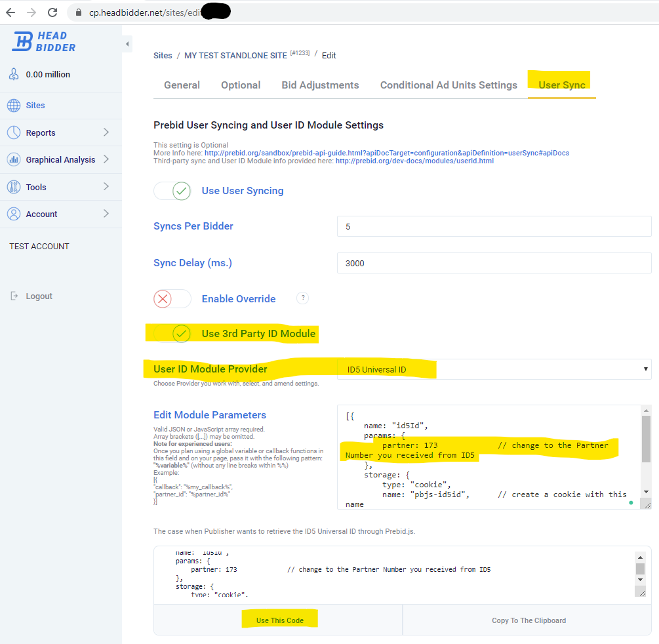This screenshot has width=659, height=644.
Task: Click the Graphical Analysis chart icon
Action: tap(14, 160)
